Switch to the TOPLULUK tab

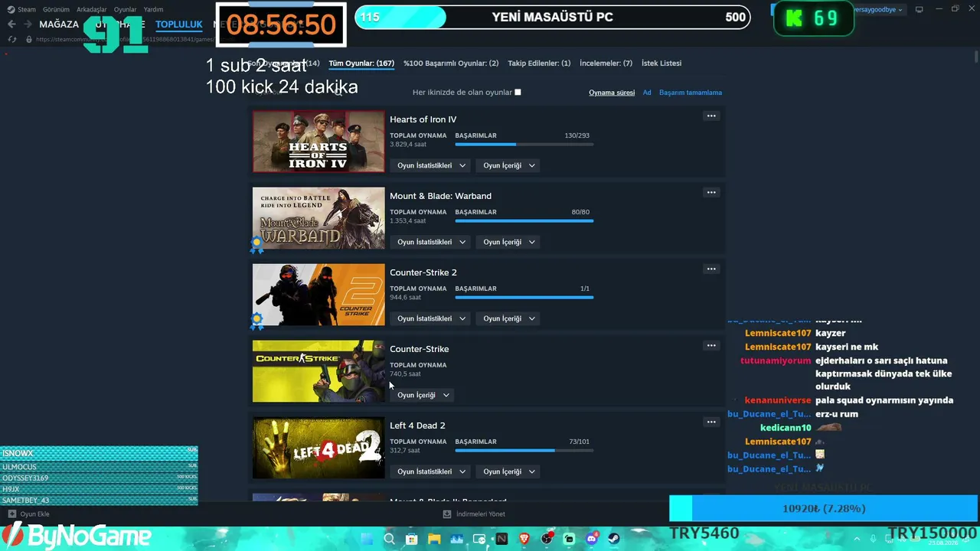tap(179, 24)
